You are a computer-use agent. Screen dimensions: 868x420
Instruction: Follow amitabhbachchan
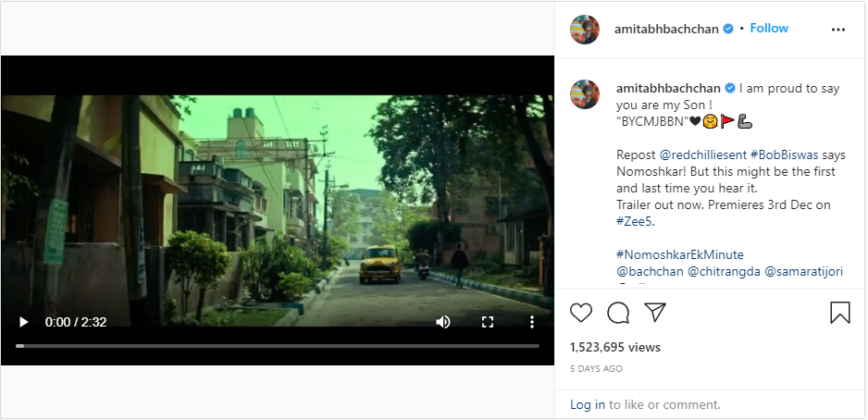click(x=769, y=29)
